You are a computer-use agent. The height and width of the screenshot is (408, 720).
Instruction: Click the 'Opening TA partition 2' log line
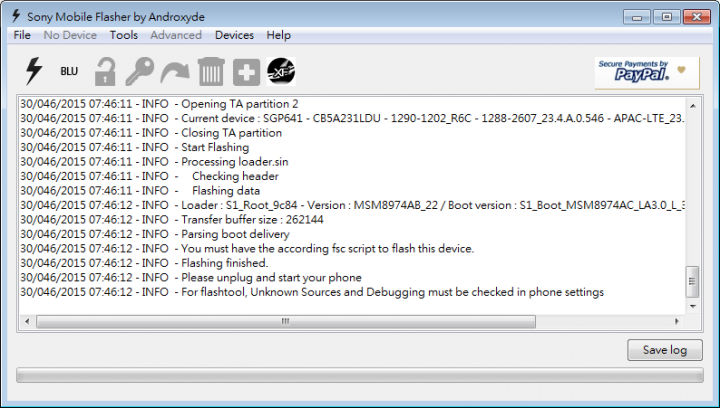[x=159, y=104]
